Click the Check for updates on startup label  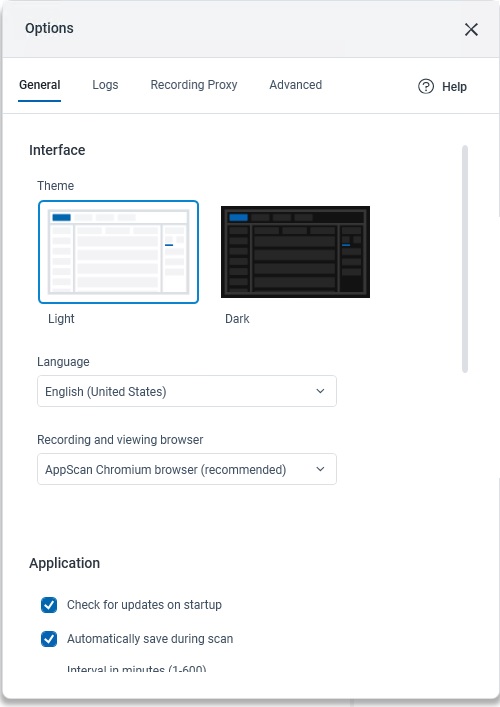144,605
